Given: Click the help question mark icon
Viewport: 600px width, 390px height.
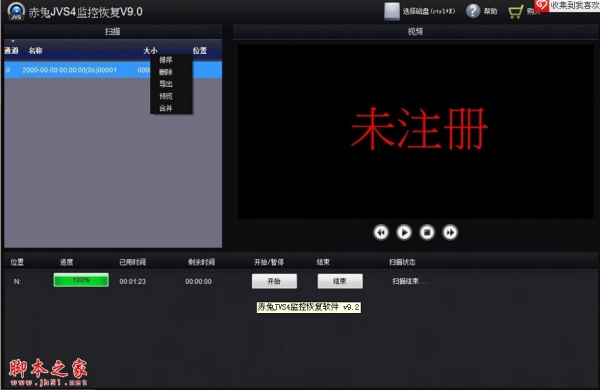Looking at the screenshot, I should pyautogui.click(x=473, y=11).
